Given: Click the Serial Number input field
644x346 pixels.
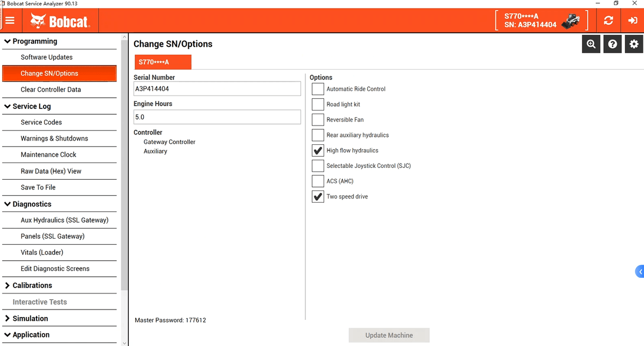Looking at the screenshot, I should click(x=217, y=89).
